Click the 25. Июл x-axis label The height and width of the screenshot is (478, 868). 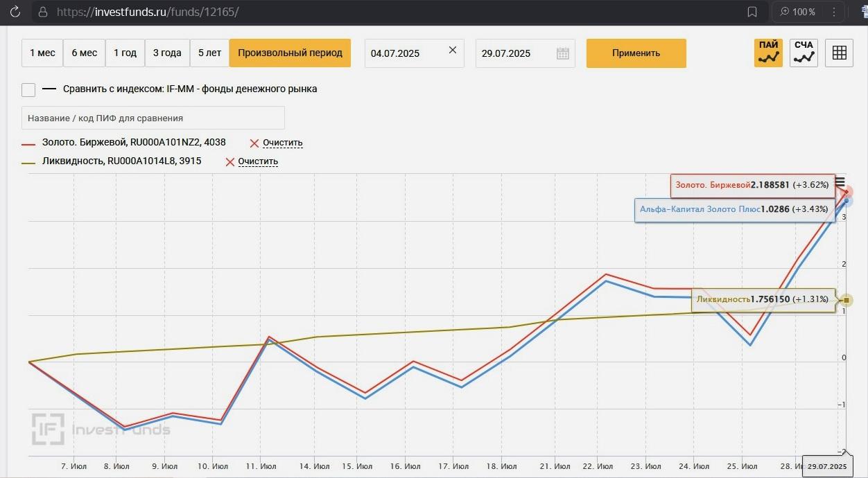[x=740, y=466]
